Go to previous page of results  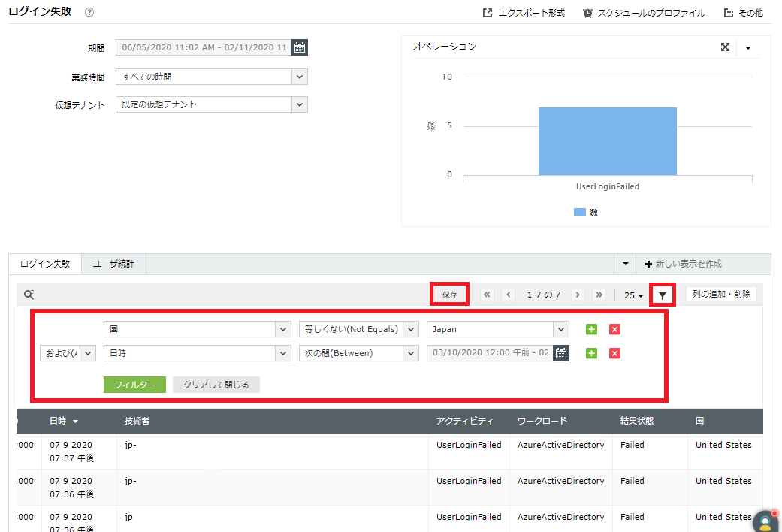point(509,295)
